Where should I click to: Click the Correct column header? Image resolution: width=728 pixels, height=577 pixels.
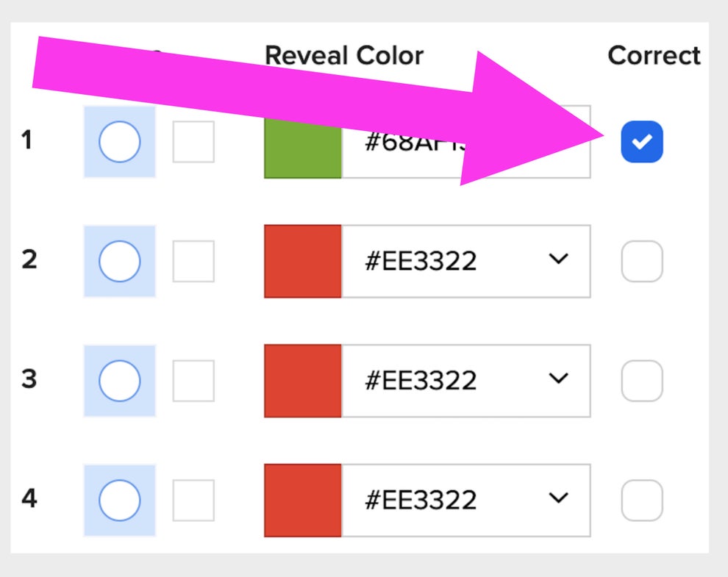coord(653,55)
